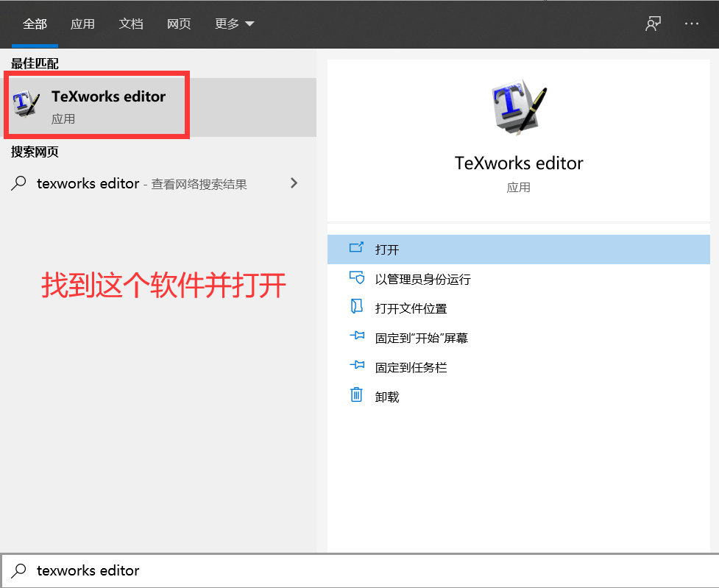
Task: Open the feedback person icon
Action: coord(653,24)
